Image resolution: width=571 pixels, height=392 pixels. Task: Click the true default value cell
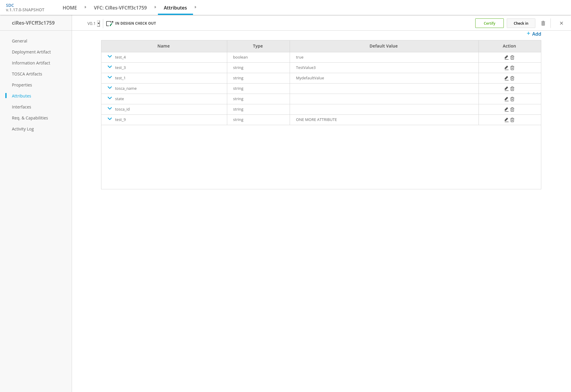click(384, 57)
